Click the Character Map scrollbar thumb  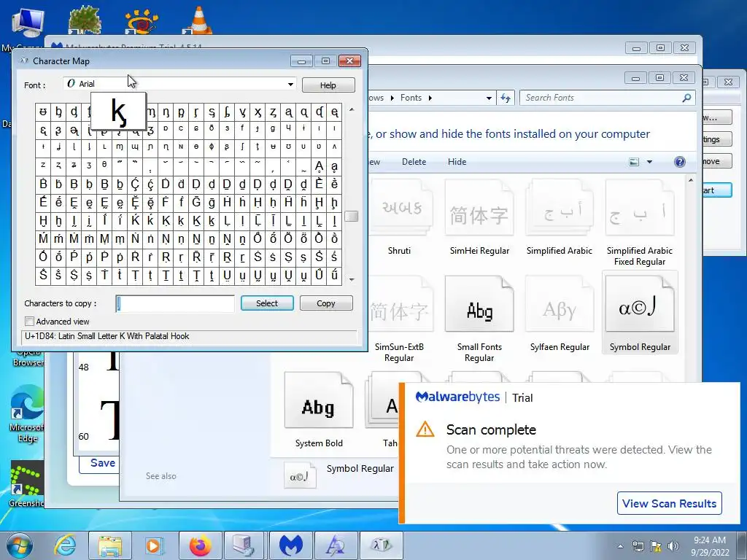click(x=352, y=216)
